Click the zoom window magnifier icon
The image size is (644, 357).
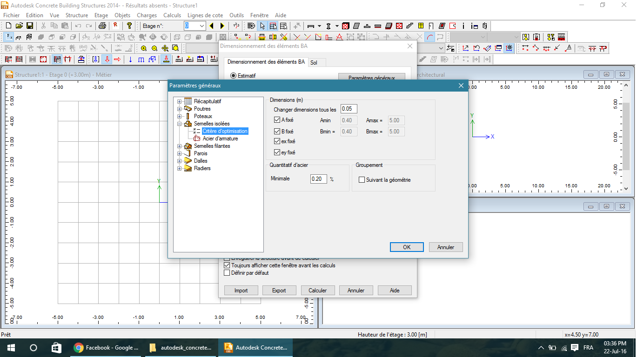(x=175, y=48)
